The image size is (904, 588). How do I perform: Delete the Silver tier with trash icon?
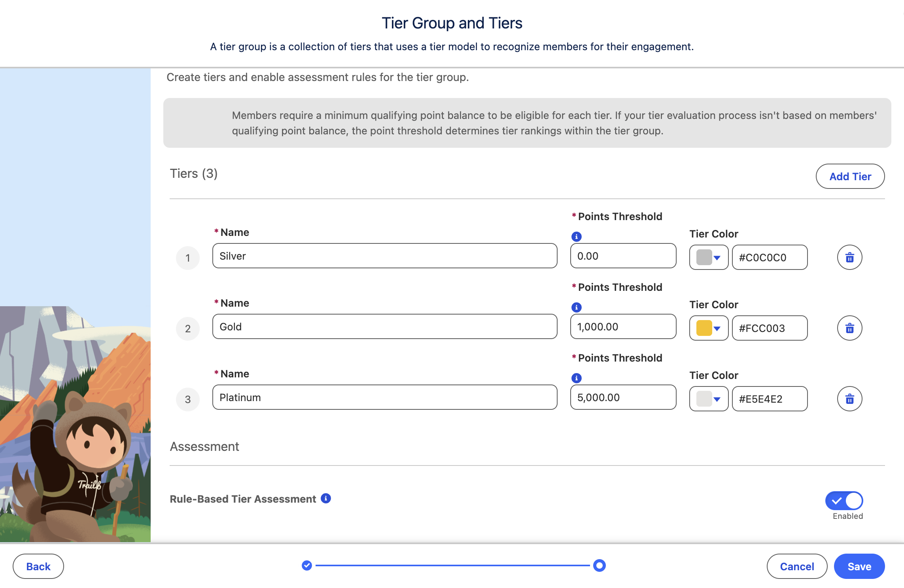tap(849, 258)
